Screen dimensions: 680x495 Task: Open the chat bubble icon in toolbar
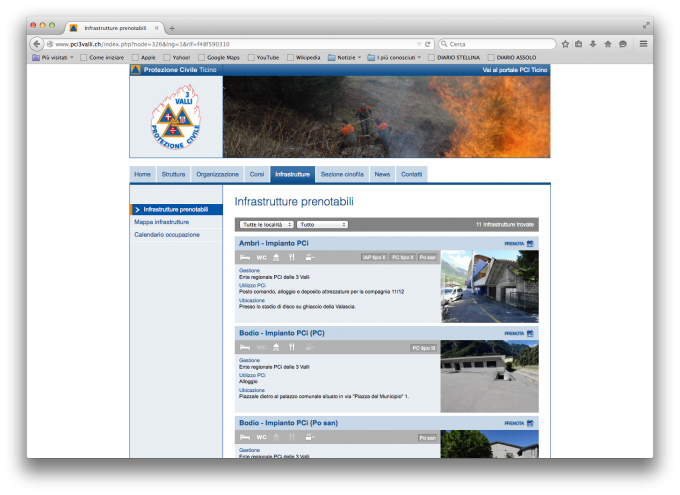(x=623, y=44)
